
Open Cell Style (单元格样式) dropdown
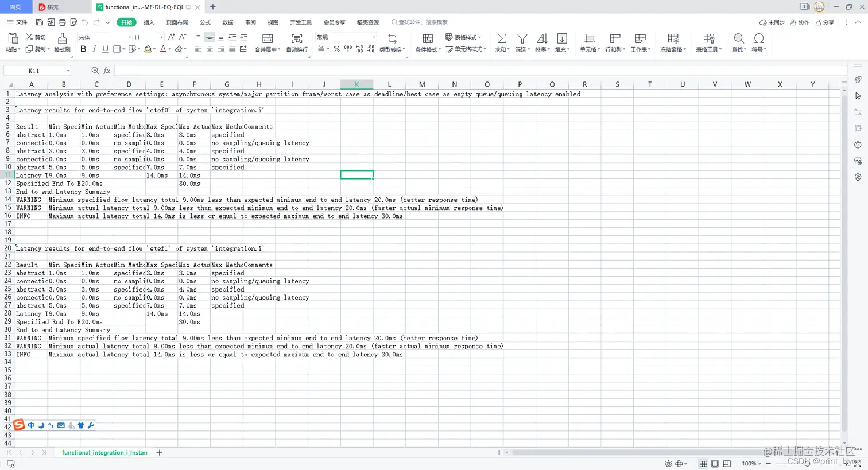(x=466, y=49)
